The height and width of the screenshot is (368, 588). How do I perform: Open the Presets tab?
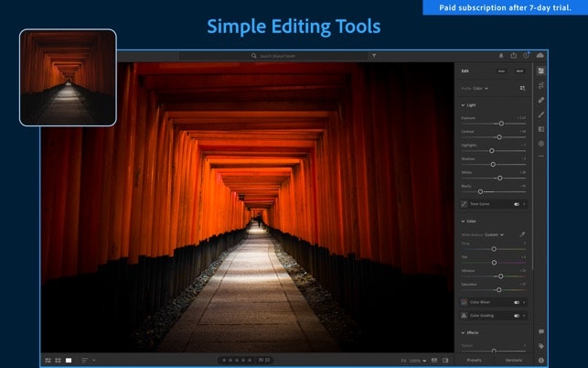coord(475,360)
